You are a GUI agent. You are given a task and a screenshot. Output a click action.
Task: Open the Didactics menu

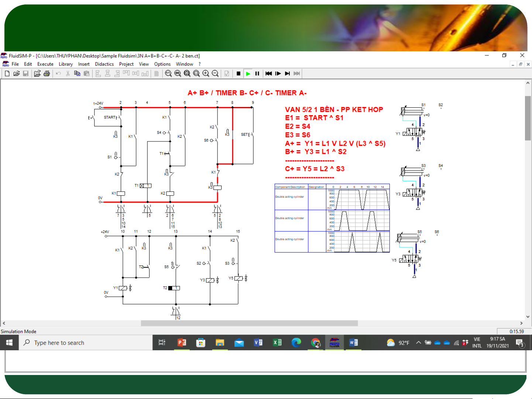(x=104, y=64)
